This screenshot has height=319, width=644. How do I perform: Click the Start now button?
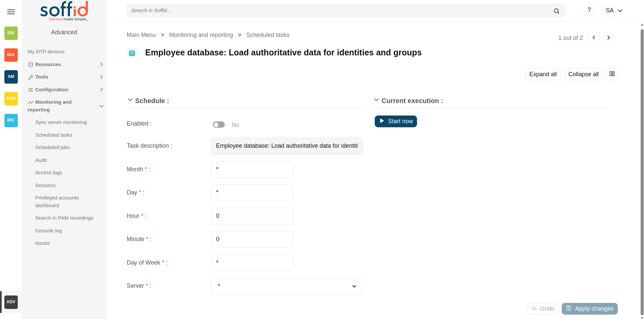396,121
